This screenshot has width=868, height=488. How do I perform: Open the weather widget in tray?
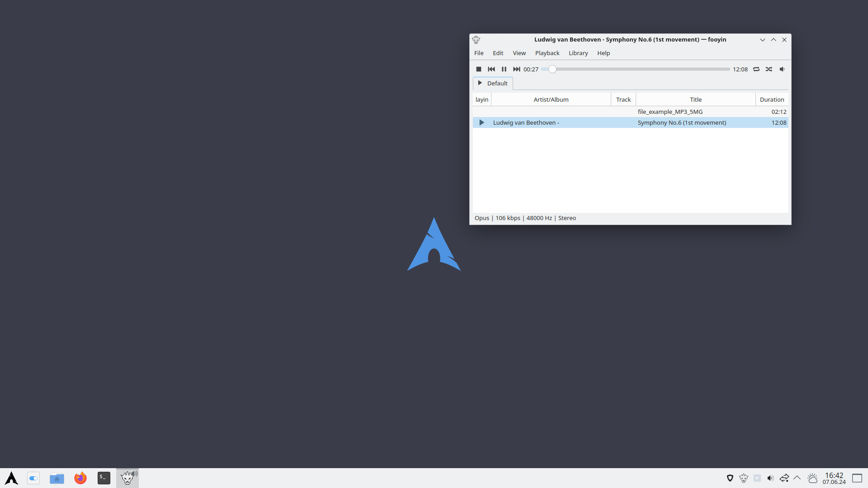812,478
